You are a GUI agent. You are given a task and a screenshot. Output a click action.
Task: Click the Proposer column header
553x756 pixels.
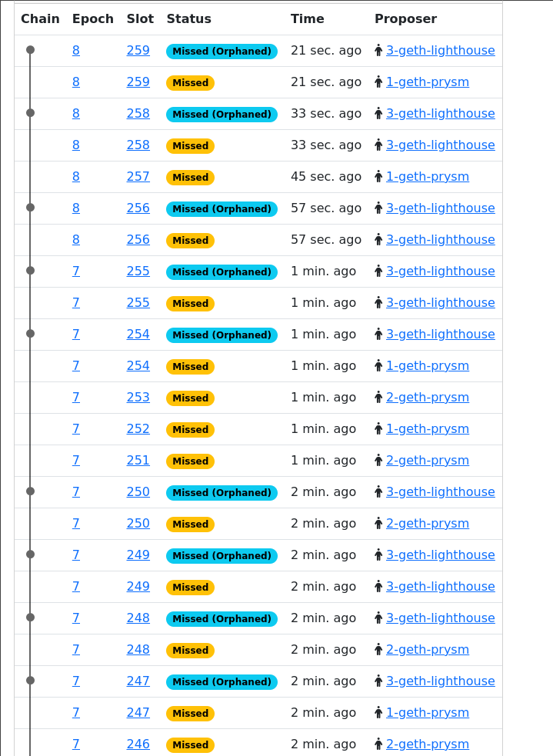[x=405, y=18]
